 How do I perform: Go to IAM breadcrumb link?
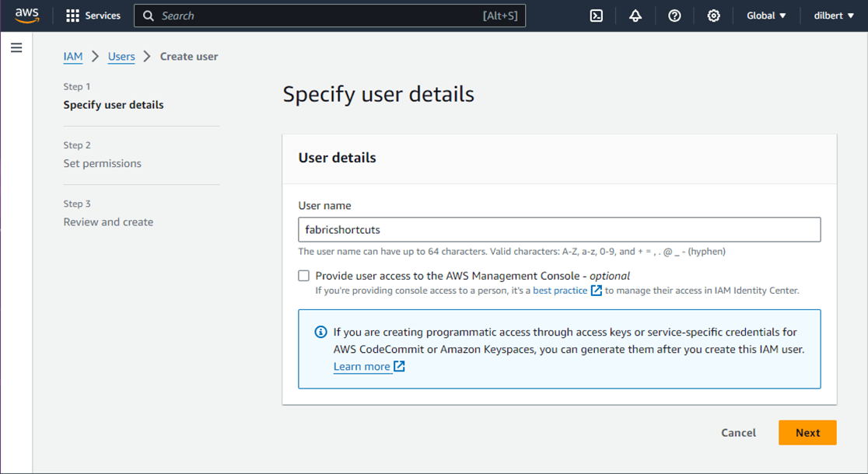(x=73, y=57)
